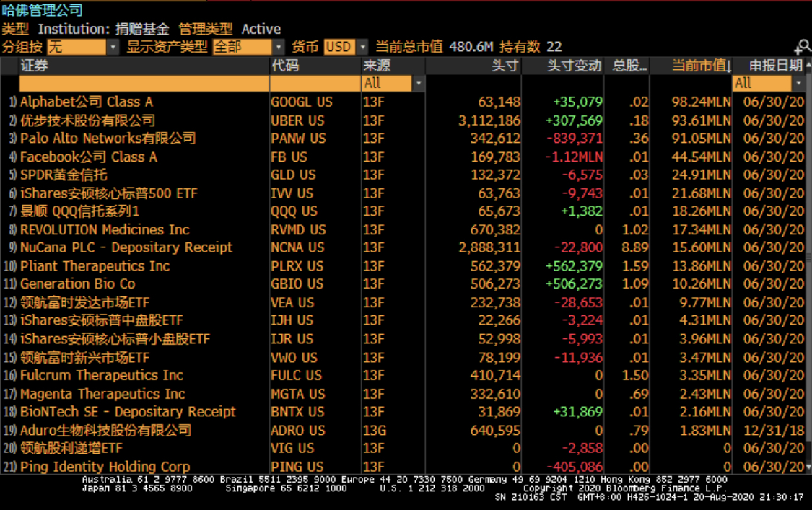This screenshot has height=510, width=812.
Task: Click the UBER US ticker cell
Action: point(297,120)
